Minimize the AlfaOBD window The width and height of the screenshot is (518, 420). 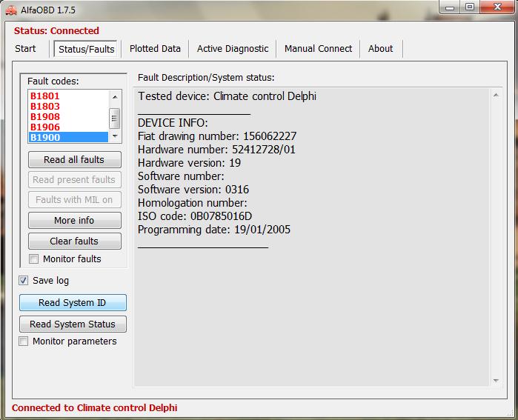tap(450, 7)
